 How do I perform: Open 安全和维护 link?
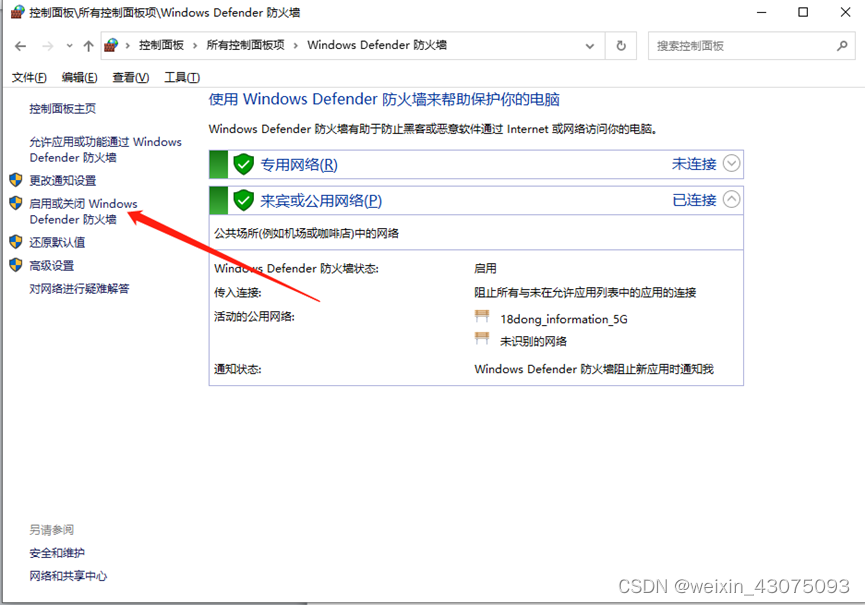(x=57, y=553)
